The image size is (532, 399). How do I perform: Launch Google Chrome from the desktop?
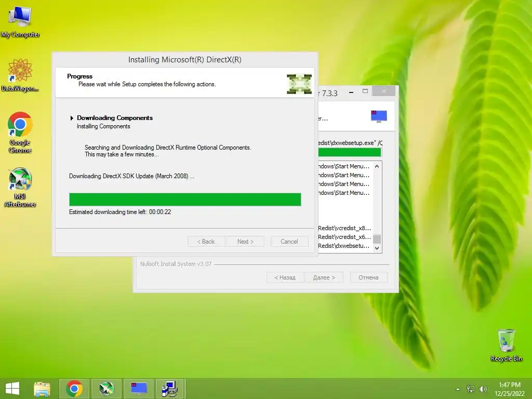[x=20, y=132]
